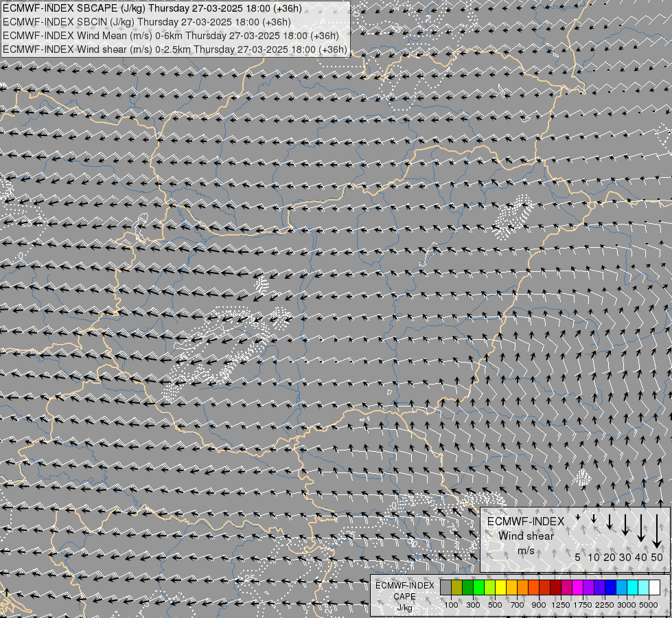672x618 pixels.
Task: Select the orange swatch right after 700
Action: [x=522, y=588]
